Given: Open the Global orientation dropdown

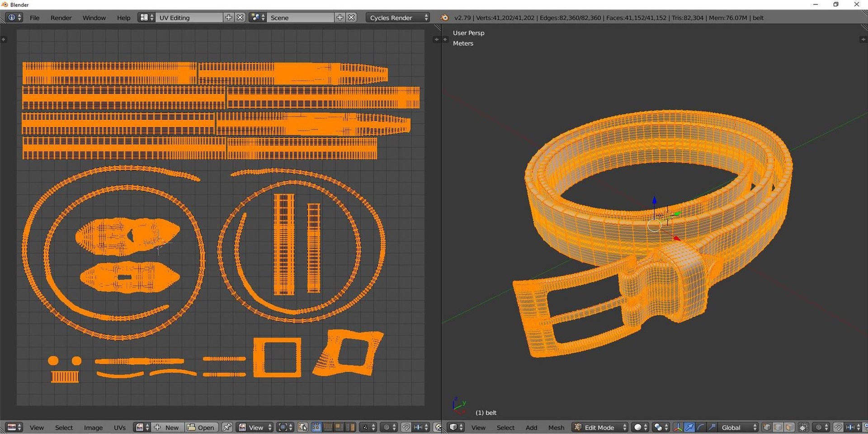Looking at the screenshot, I should [738, 427].
